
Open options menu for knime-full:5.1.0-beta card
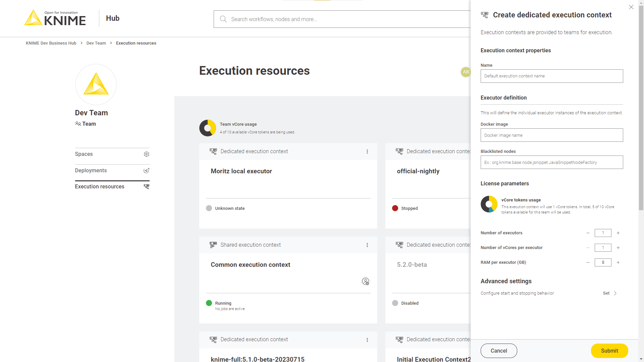pos(367,340)
